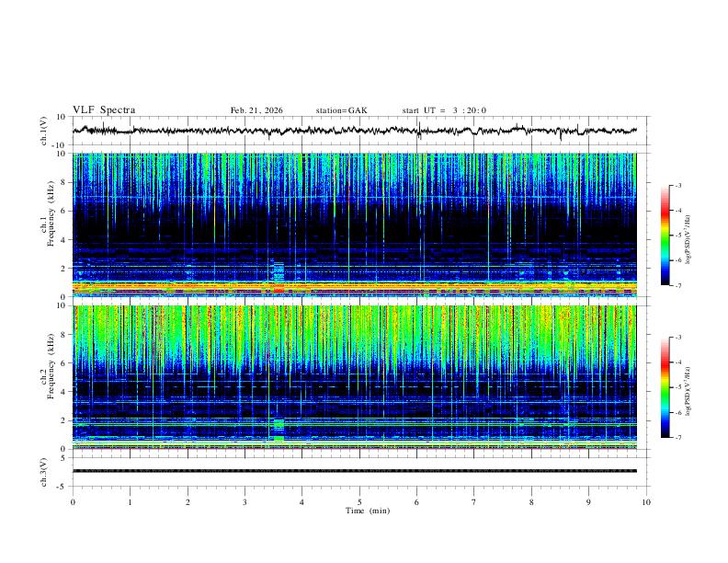Click the ch.2 "Frequency (kHz)" axis label

(x=51, y=365)
